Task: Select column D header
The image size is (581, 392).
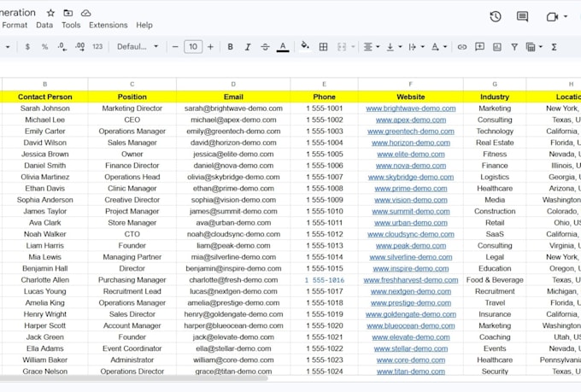Action: 233,84
